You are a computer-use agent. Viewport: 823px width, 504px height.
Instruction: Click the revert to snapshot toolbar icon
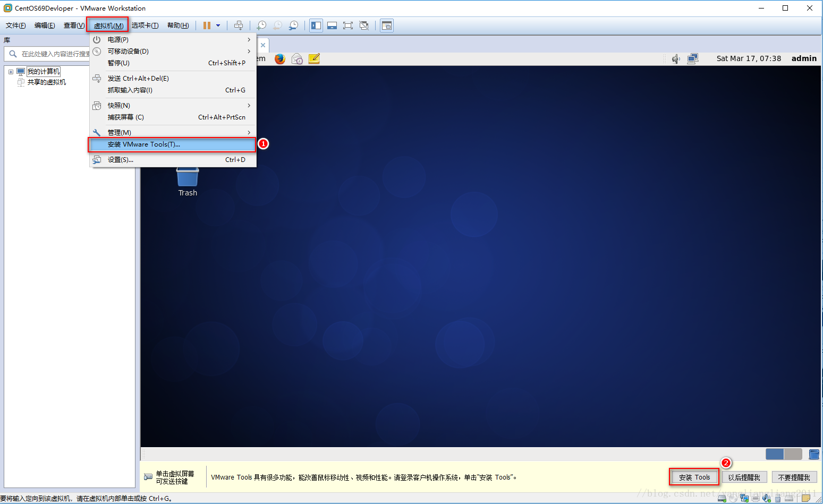[x=277, y=25]
